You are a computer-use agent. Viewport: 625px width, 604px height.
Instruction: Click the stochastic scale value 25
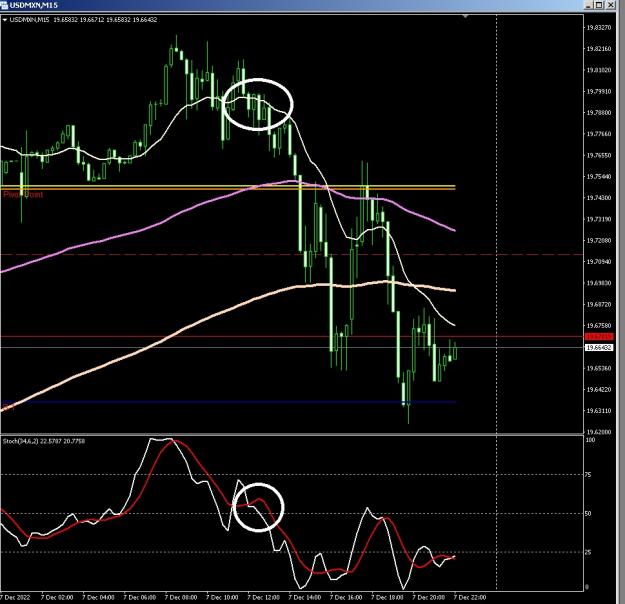tap(588, 552)
